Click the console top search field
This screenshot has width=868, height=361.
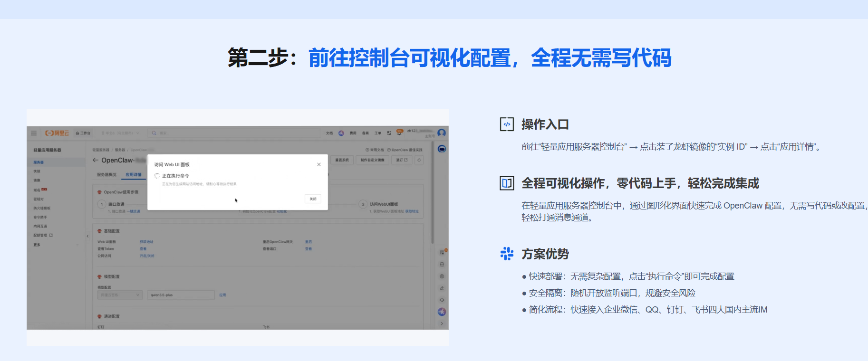[235, 133]
